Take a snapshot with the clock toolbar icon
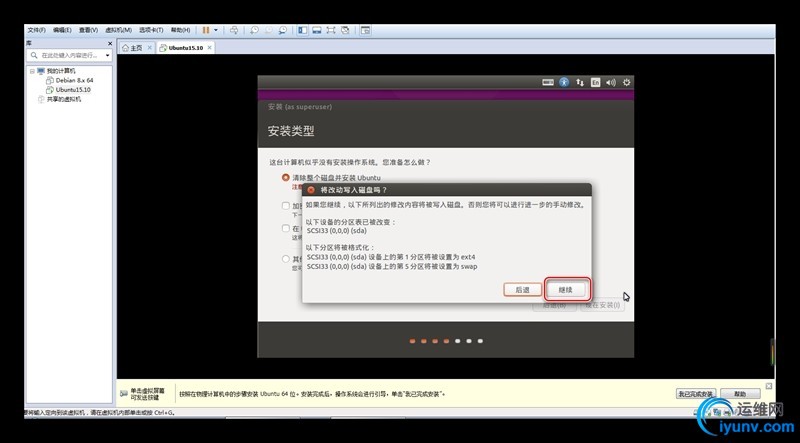Image resolution: width=800 pixels, height=443 pixels. coord(254,30)
